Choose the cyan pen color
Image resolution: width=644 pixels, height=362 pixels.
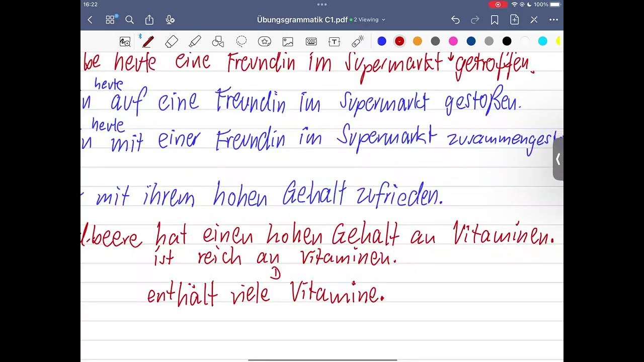tap(543, 41)
